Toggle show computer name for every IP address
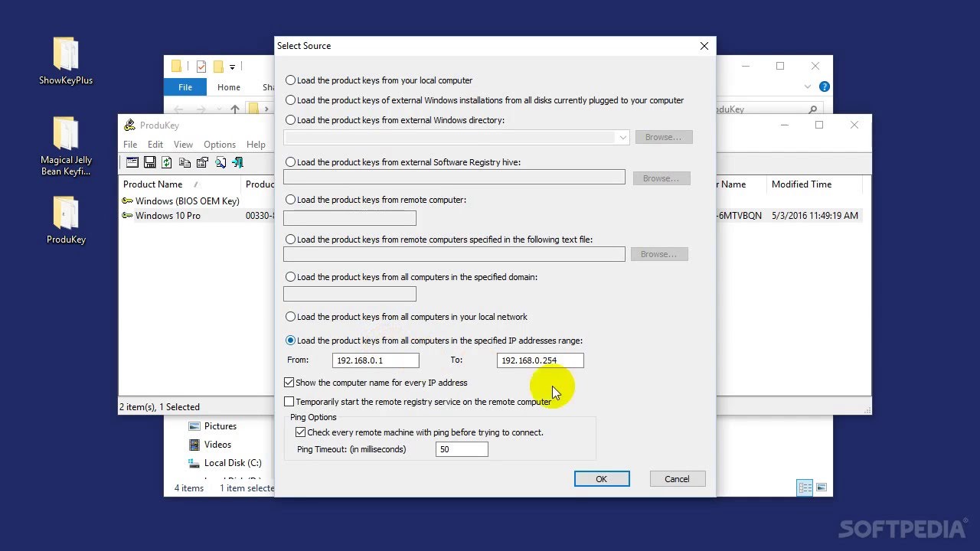Viewport: 980px width, 551px height. coord(289,383)
